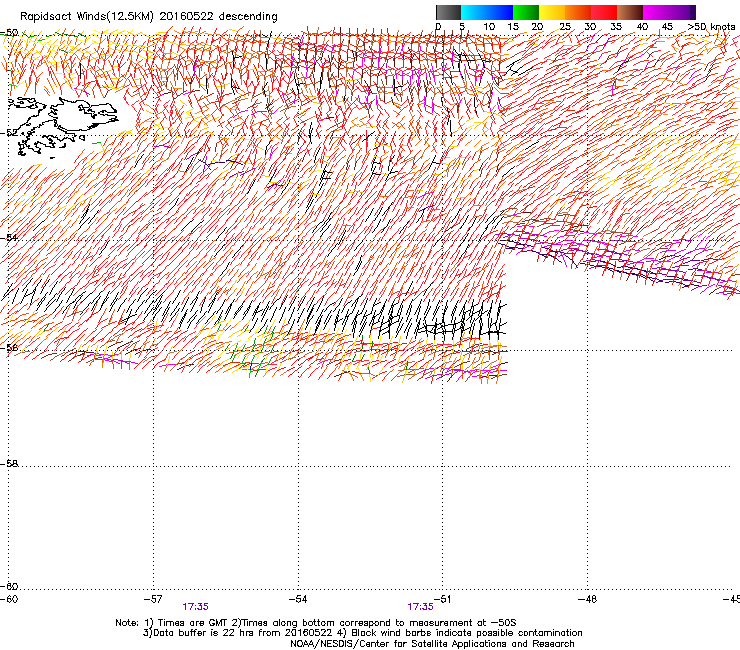Click the '-57' longitude axis label
This screenshot has width=740, height=650.
coord(153,599)
